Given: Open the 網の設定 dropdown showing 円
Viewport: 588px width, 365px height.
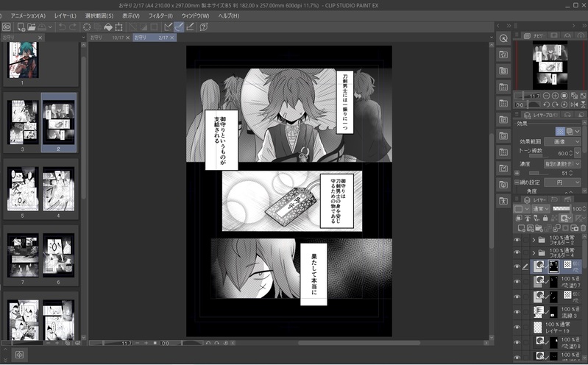Looking at the screenshot, I should coord(562,182).
